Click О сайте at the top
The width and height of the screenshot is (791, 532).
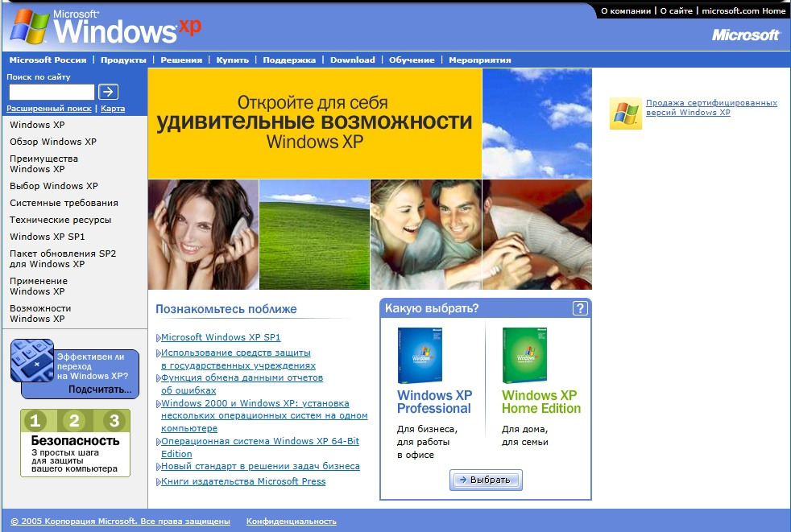tap(677, 10)
